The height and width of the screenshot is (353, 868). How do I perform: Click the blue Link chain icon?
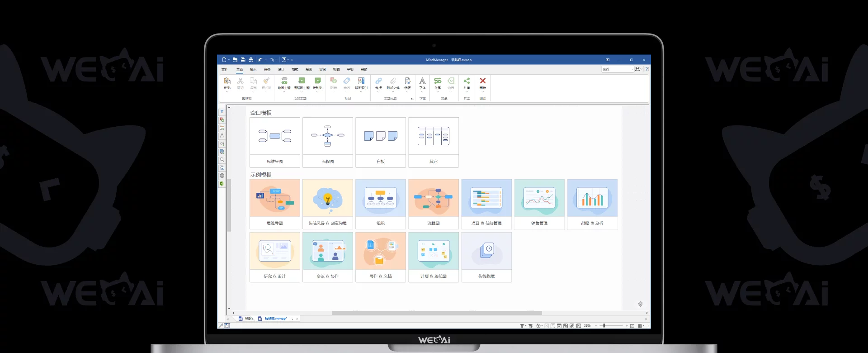pos(378,81)
